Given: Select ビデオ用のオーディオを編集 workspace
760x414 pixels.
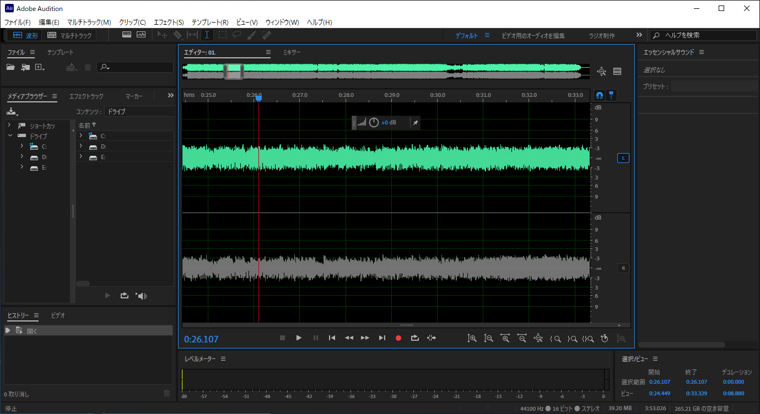Looking at the screenshot, I should (x=533, y=35).
